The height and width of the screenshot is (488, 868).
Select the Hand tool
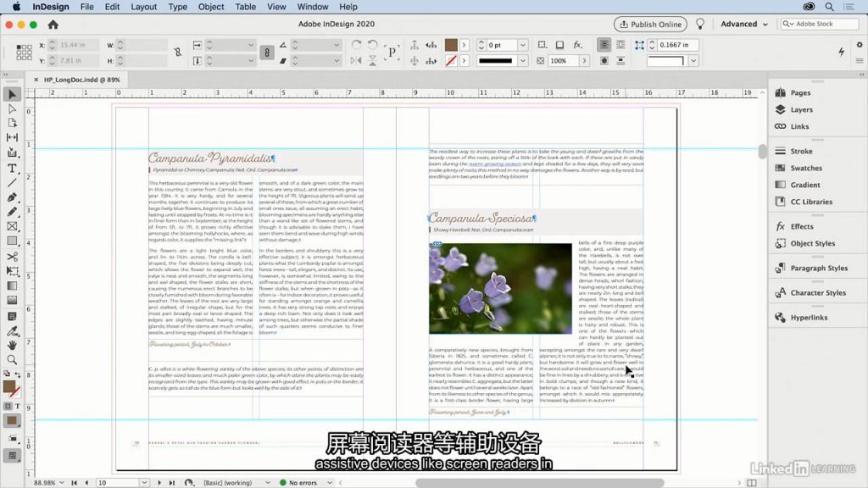point(12,345)
